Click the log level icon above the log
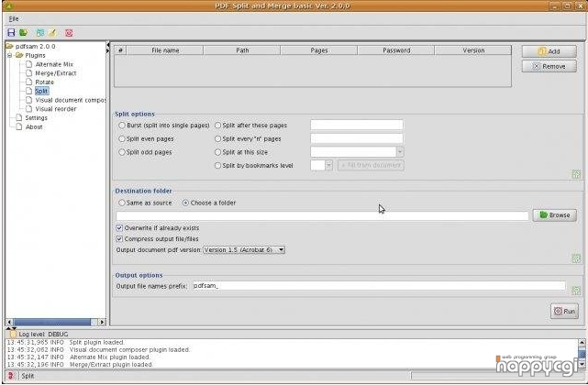The height and width of the screenshot is (385, 588). [13, 334]
